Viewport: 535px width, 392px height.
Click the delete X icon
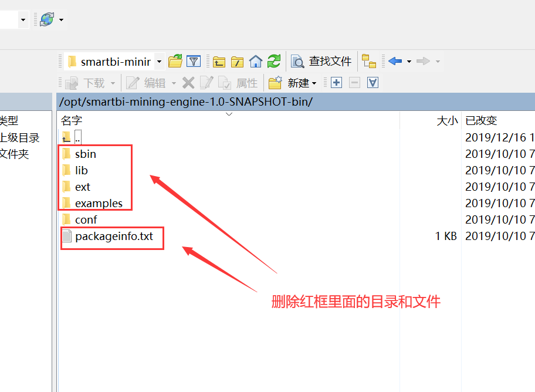pyautogui.click(x=188, y=83)
